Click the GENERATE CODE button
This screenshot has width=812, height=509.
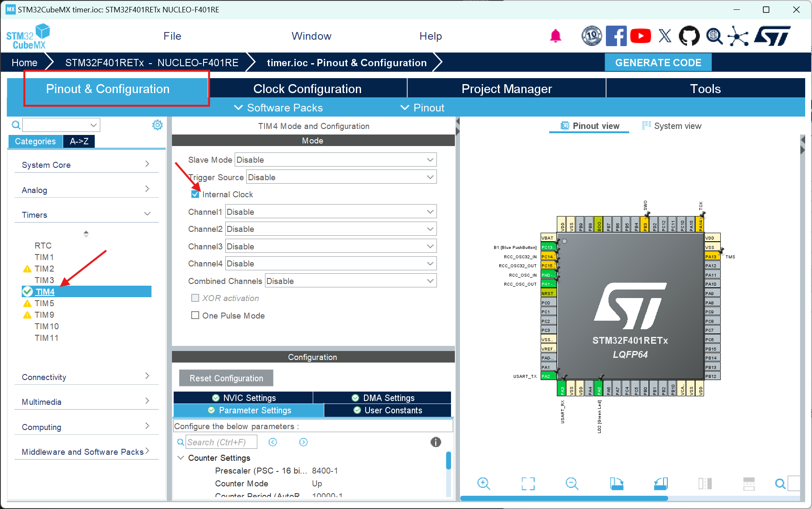click(x=658, y=63)
